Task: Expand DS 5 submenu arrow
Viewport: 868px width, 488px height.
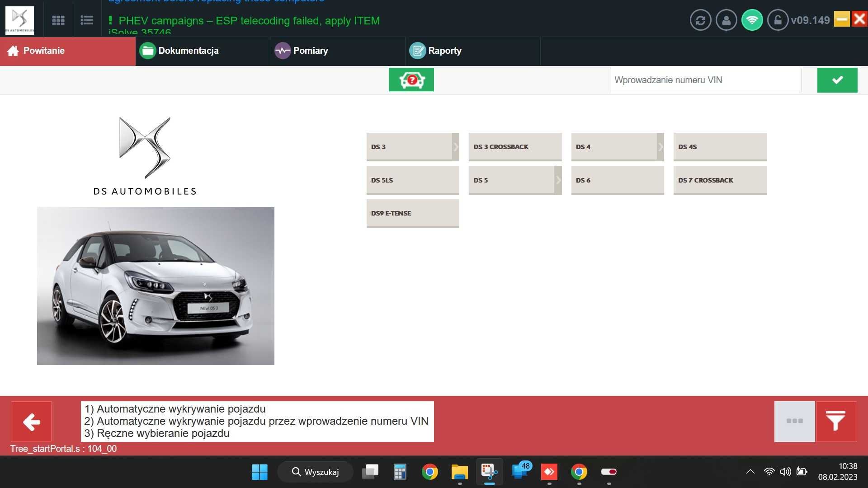Action: point(558,180)
